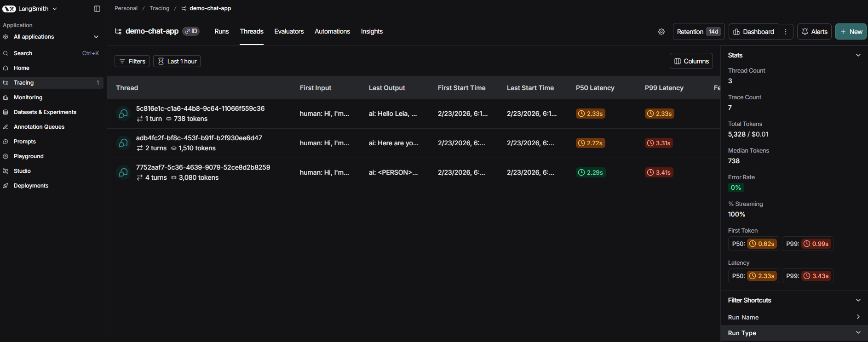Open Monitoring in the sidebar

tap(52, 97)
